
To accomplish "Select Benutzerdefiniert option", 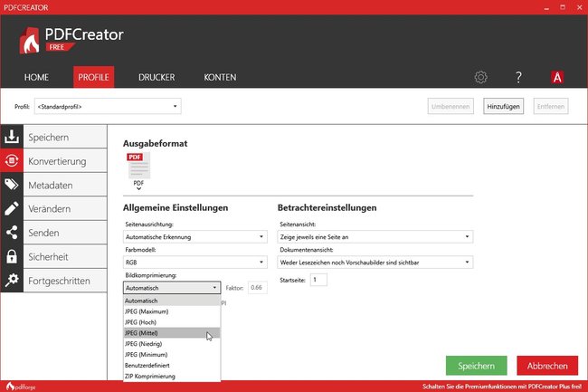I will [172, 366].
